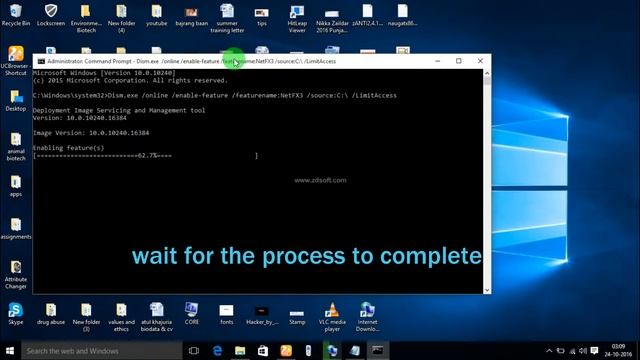Open the taskbar clock showing 03:09
640x360 pixels.
pyautogui.click(x=618, y=351)
